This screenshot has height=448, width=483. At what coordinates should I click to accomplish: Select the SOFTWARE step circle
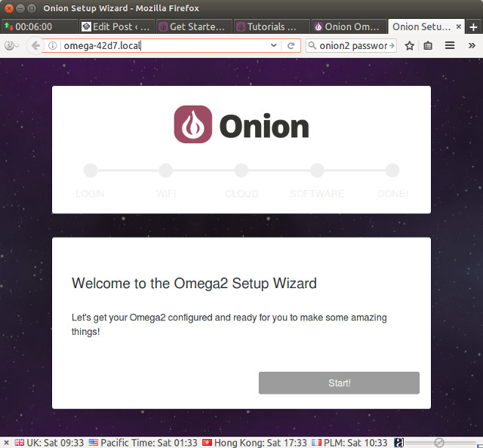(x=317, y=170)
